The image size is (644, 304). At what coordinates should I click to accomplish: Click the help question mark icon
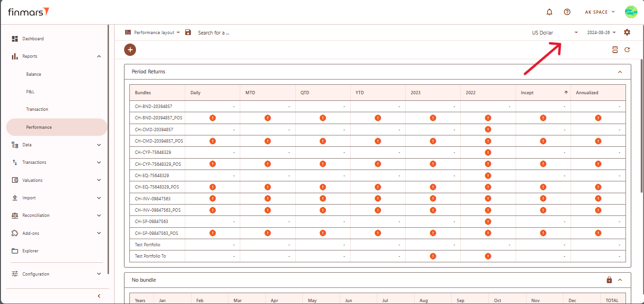point(567,12)
